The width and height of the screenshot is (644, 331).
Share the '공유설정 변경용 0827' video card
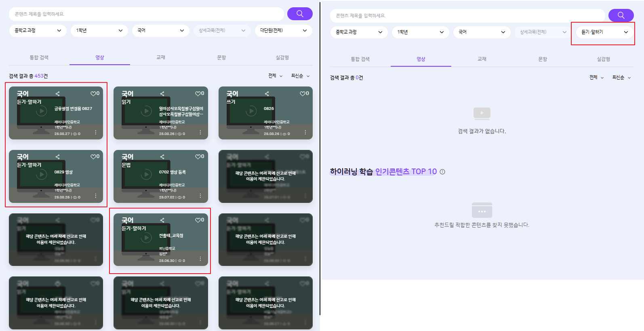(x=57, y=94)
